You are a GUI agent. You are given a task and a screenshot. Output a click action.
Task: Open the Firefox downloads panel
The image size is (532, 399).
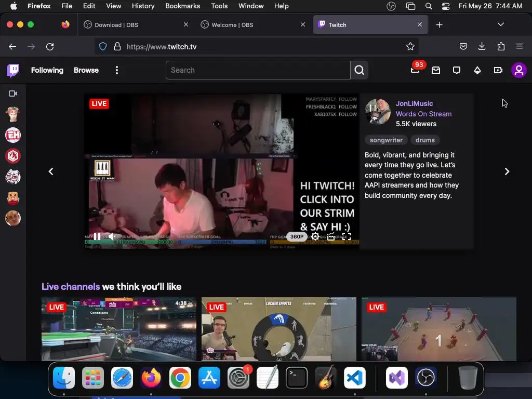[x=482, y=46]
